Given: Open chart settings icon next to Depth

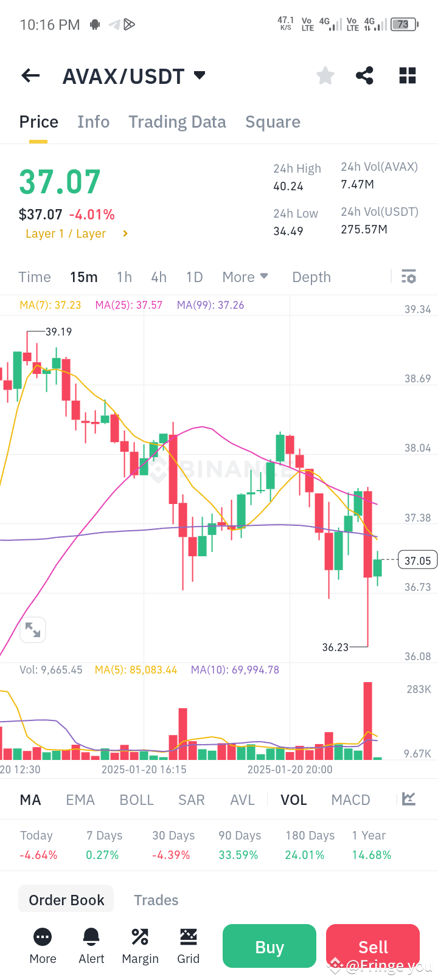Looking at the screenshot, I should [x=408, y=277].
